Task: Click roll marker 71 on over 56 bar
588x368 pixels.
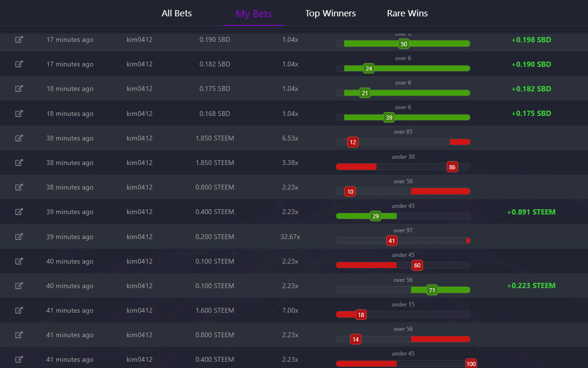Action: tap(432, 290)
